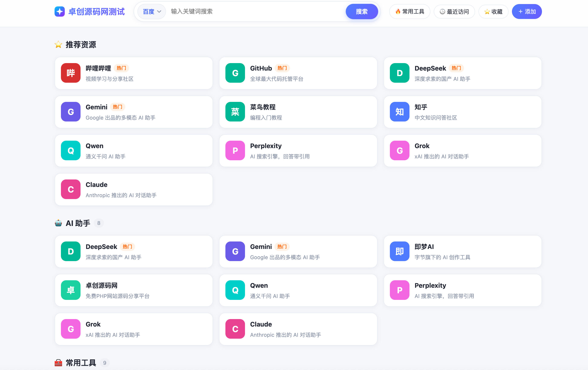Click the D icon in AI 助手 DeepSeek card

71,251
